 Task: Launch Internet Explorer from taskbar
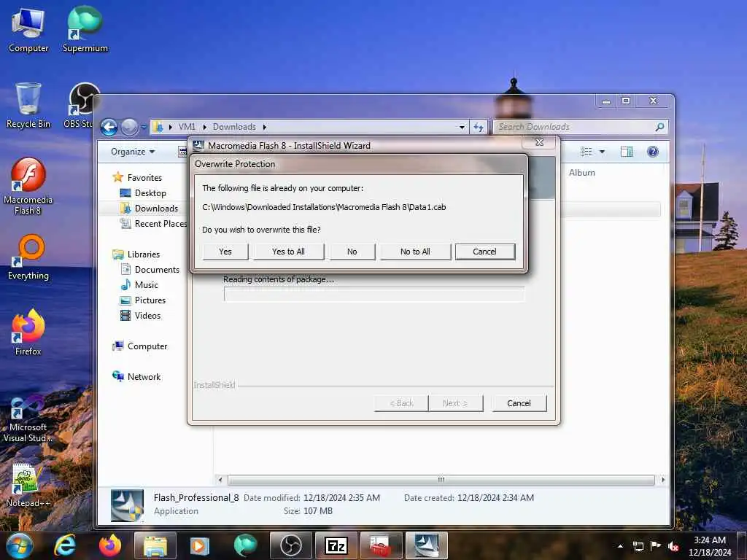pyautogui.click(x=65, y=545)
